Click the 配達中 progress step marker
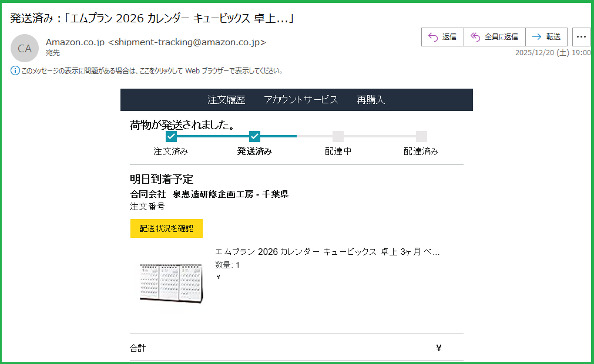 pyautogui.click(x=338, y=137)
